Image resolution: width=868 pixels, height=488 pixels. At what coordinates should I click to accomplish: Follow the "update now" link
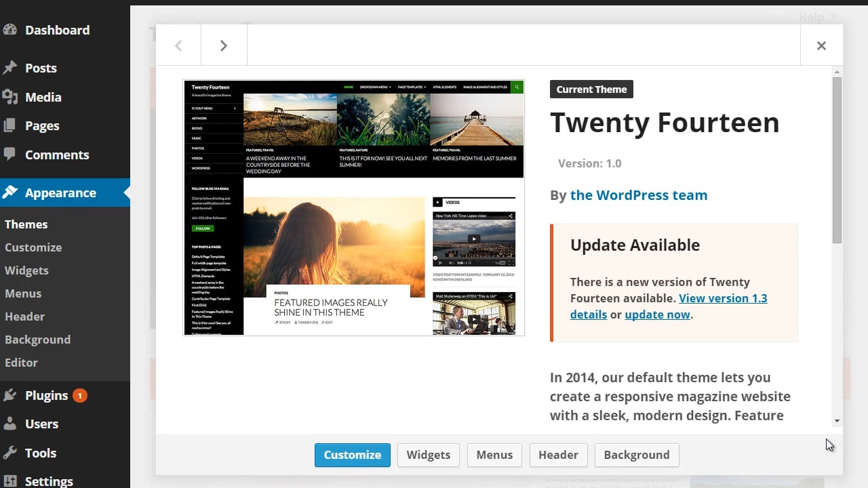(x=657, y=314)
